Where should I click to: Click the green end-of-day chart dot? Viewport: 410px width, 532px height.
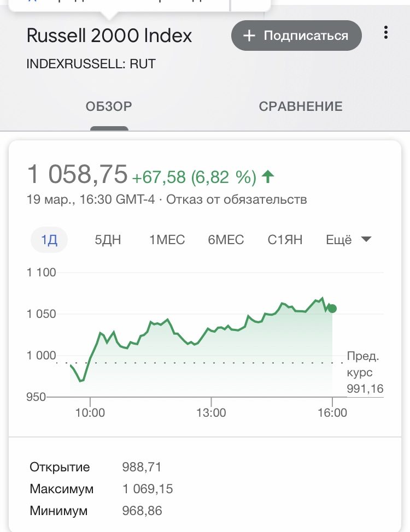(332, 309)
